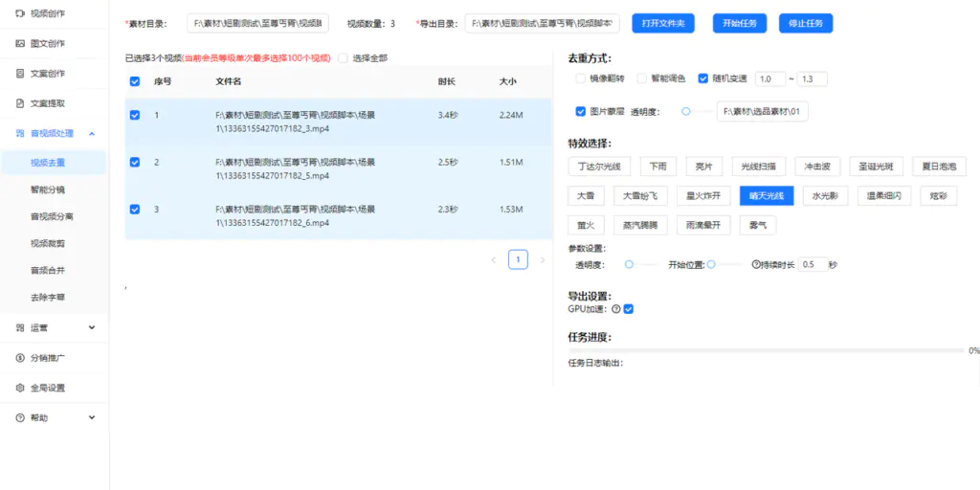Image resolution: width=980 pixels, height=490 pixels.
Task: Go to next page arrow in pagination
Action: [x=542, y=259]
